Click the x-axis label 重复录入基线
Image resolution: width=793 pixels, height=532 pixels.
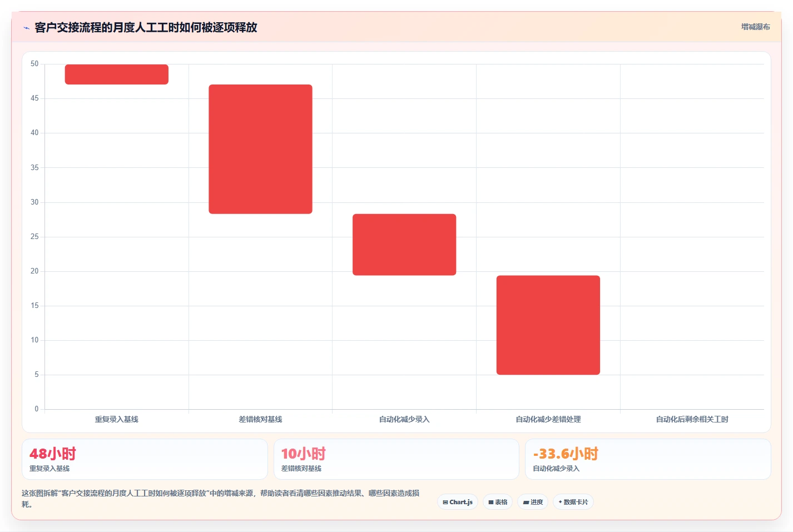coord(117,419)
